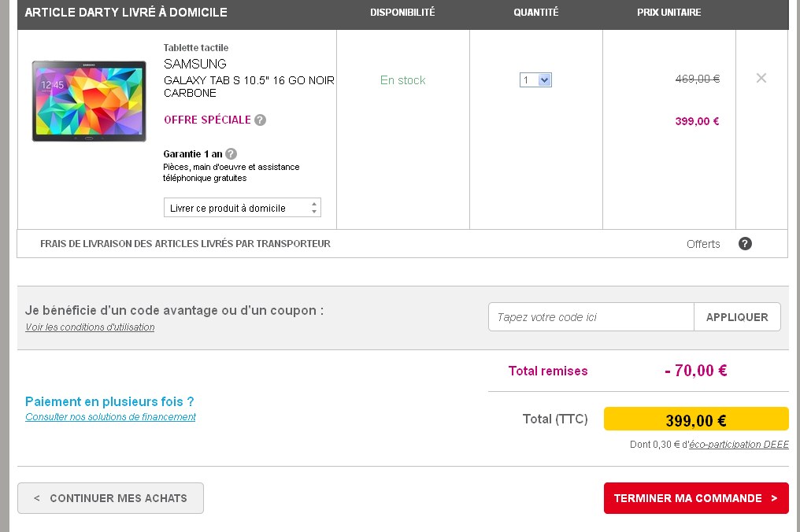Click the Tablette tactile category label
The height and width of the screenshot is (532, 800).
(196, 48)
